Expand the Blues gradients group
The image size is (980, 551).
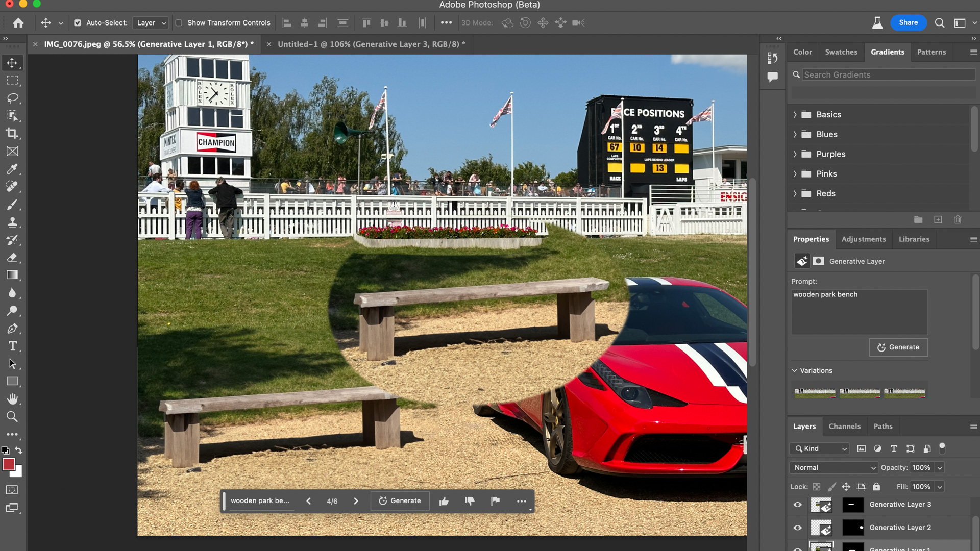click(796, 134)
